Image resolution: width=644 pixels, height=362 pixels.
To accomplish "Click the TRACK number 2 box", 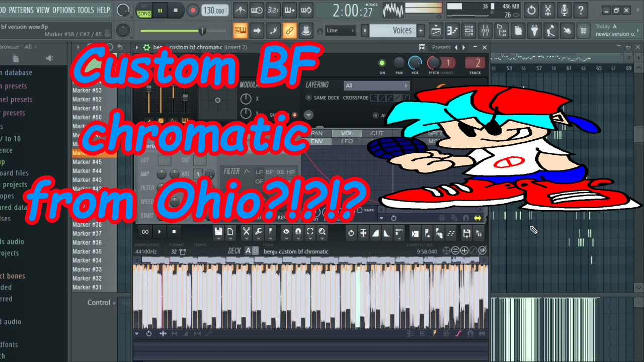I will click(475, 63).
